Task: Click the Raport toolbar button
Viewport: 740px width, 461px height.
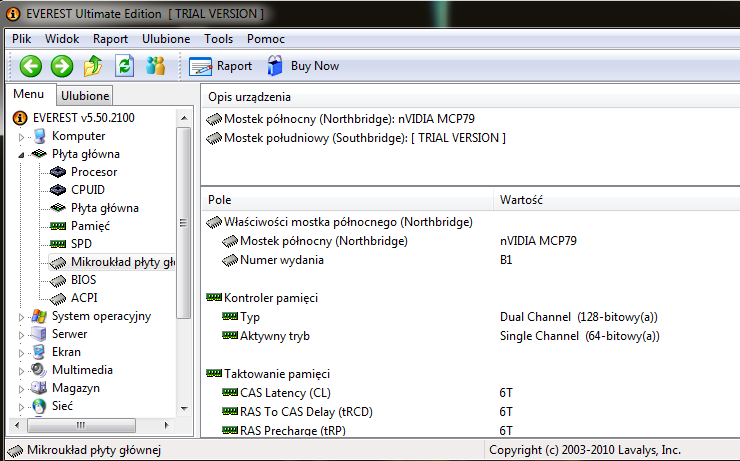Action: 220,66
